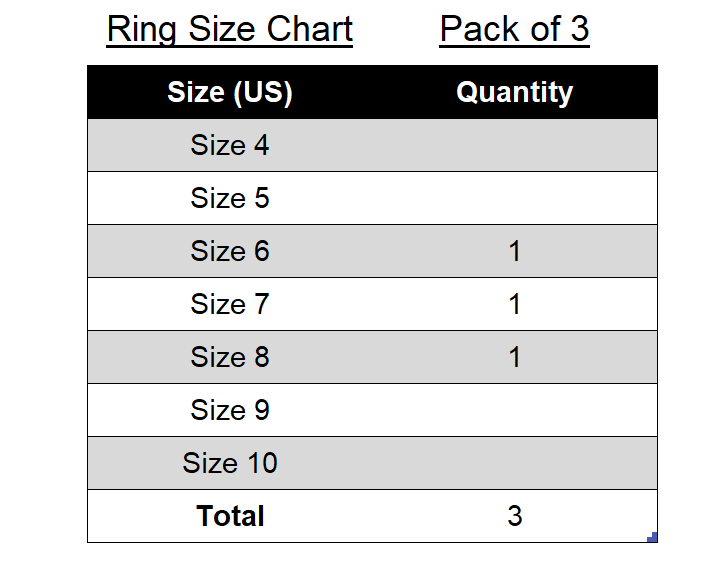Select the "Quantity" header cell
The height and width of the screenshot is (570, 725).
click(514, 93)
